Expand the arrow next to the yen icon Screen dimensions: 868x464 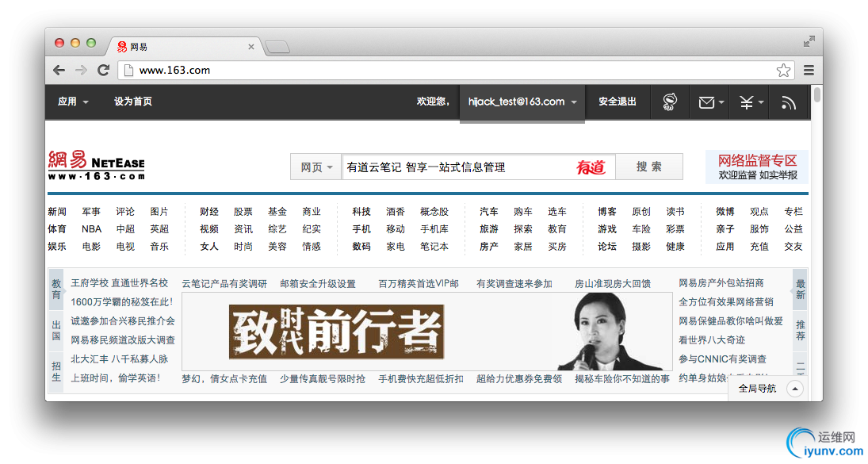[x=761, y=102]
